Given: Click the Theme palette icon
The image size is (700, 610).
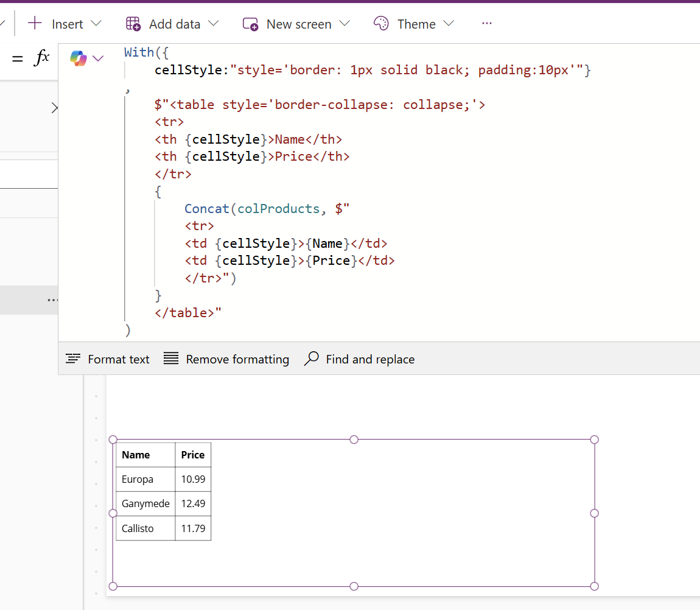Looking at the screenshot, I should (x=381, y=23).
